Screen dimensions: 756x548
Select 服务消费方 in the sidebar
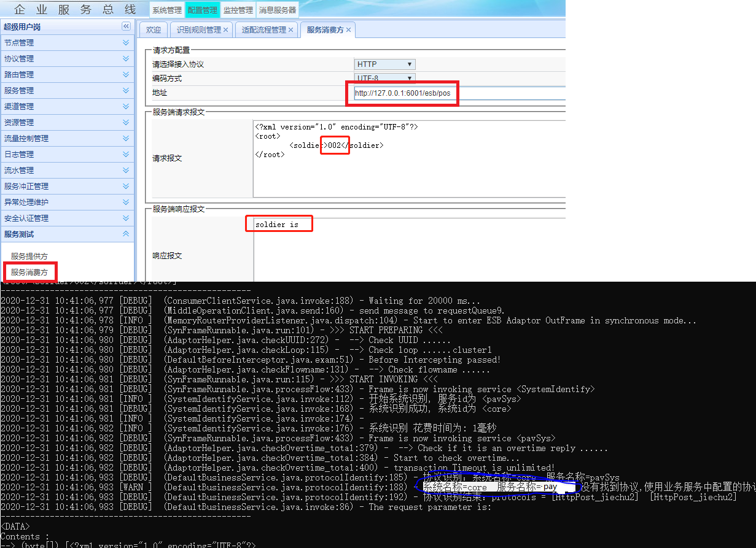pos(29,272)
